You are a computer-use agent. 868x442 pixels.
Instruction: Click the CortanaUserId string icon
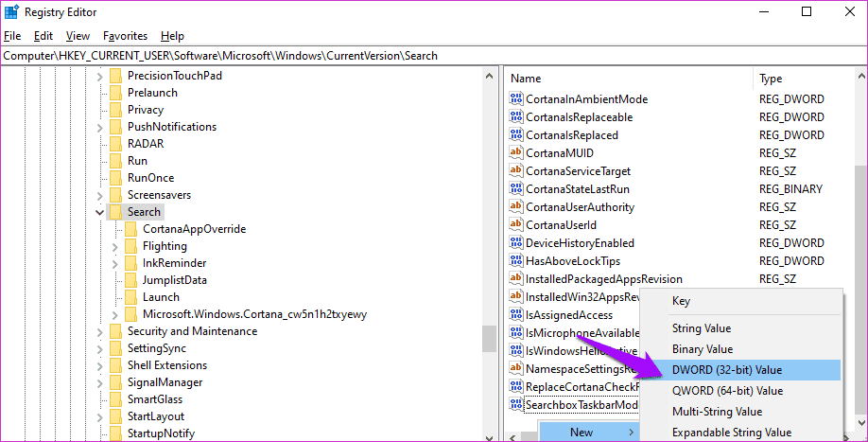516,225
